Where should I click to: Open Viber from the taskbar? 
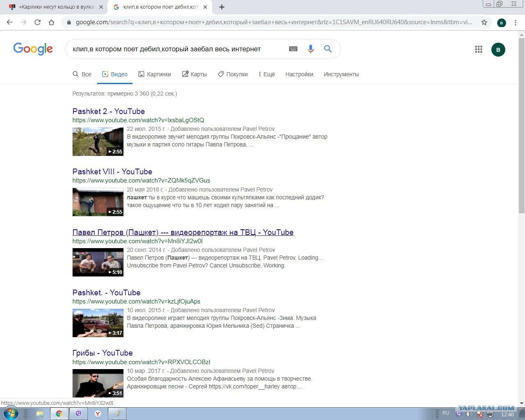point(78,414)
